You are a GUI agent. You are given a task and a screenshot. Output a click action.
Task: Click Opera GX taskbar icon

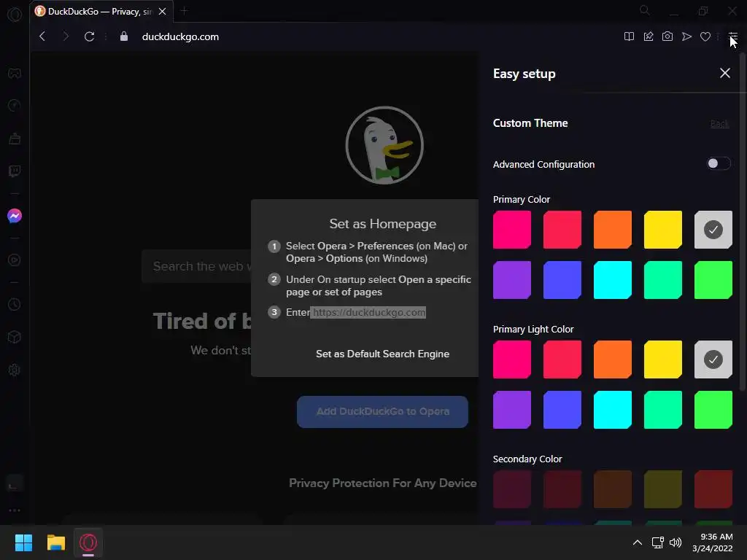(x=88, y=542)
